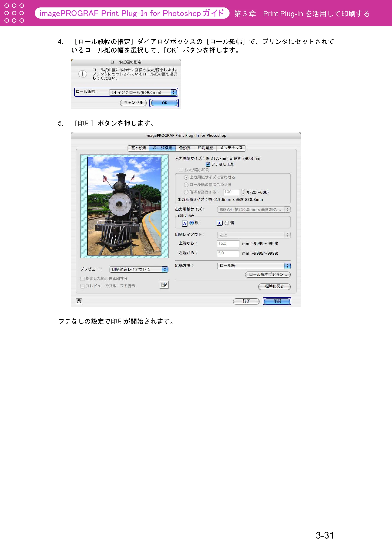Click the preview information icon button

164,285
